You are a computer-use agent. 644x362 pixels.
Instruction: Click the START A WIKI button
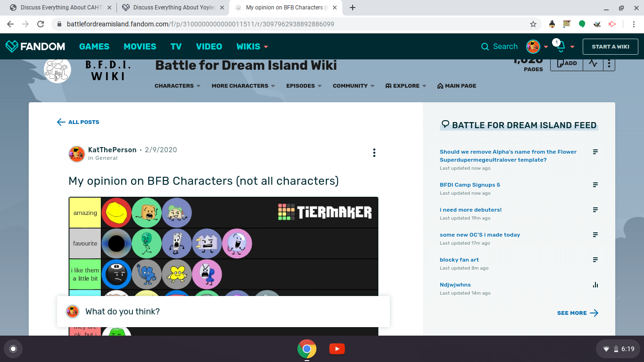(611, 47)
